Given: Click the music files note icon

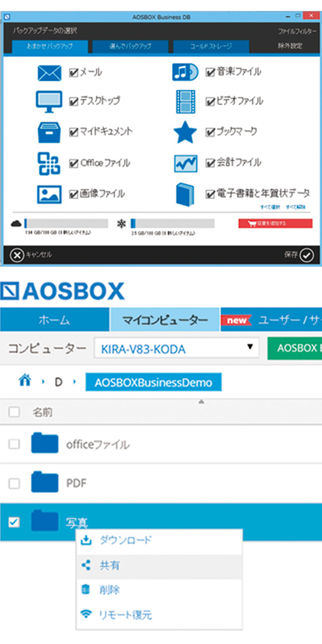Looking at the screenshot, I should (185, 72).
